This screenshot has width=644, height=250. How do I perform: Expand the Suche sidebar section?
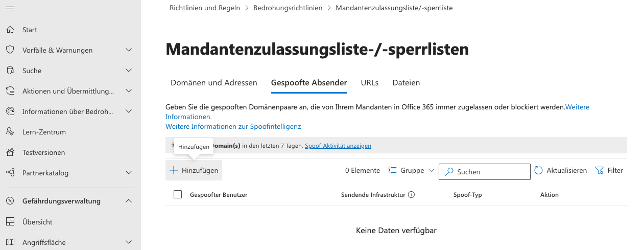pyautogui.click(x=129, y=71)
